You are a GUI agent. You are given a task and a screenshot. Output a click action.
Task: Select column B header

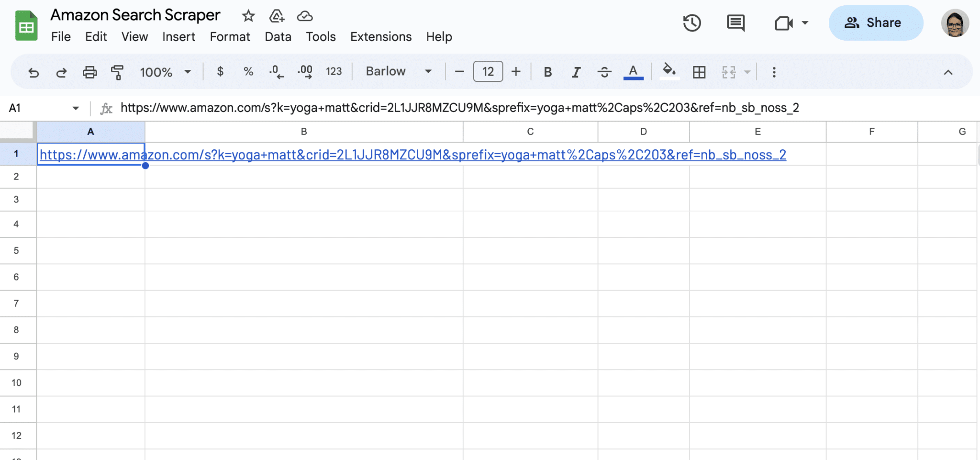coord(303,131)
